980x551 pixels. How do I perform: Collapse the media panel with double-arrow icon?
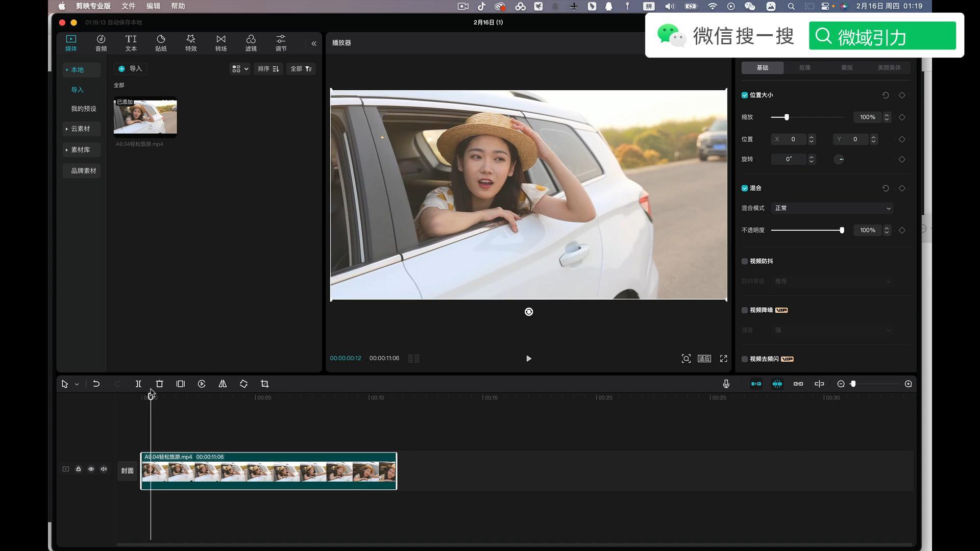click(x=314, y=44)
